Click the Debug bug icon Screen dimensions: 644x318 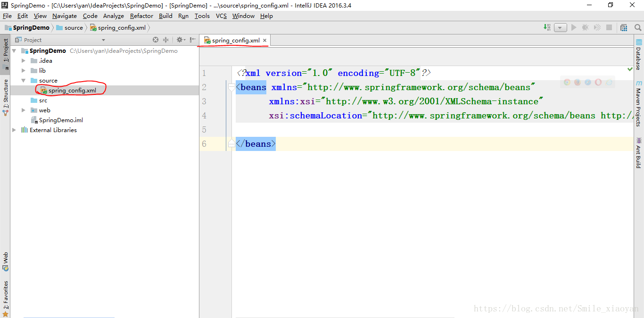click(586, 27)
